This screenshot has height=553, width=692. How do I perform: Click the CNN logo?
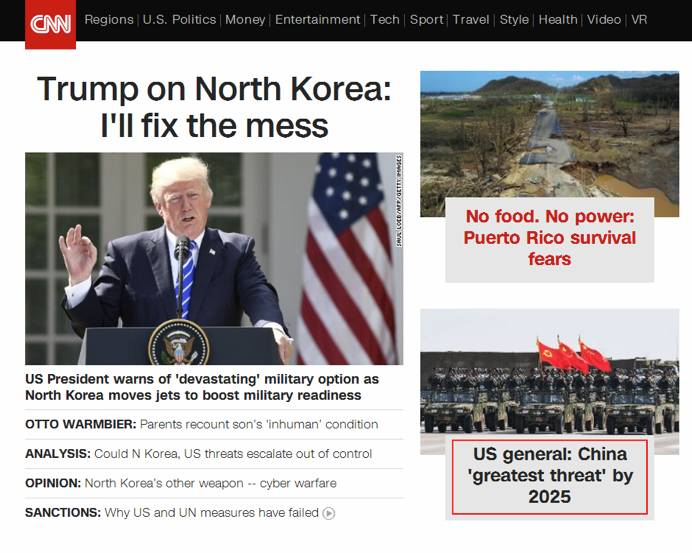pyautogui.click(x=50, y=24)
